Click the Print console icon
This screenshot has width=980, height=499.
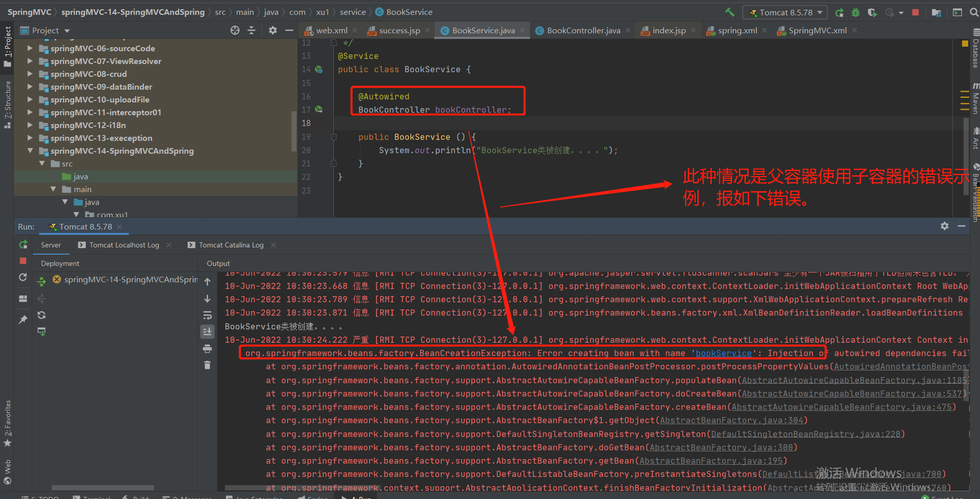click(207, 349)
